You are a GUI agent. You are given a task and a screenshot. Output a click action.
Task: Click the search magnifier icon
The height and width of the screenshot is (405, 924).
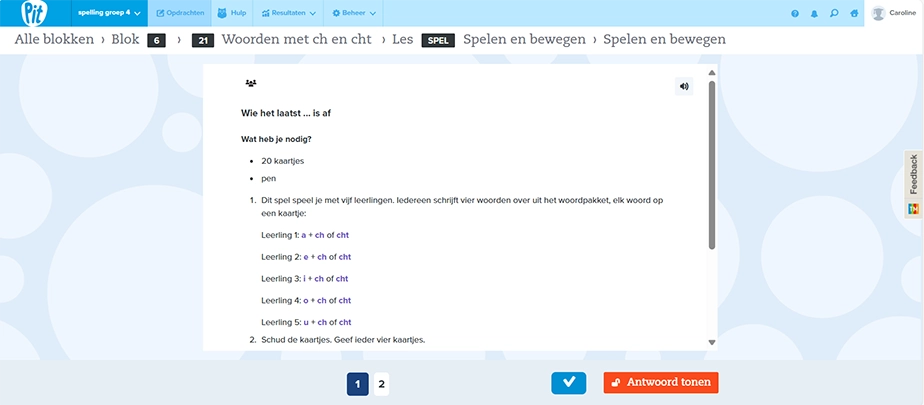point(834,13)
